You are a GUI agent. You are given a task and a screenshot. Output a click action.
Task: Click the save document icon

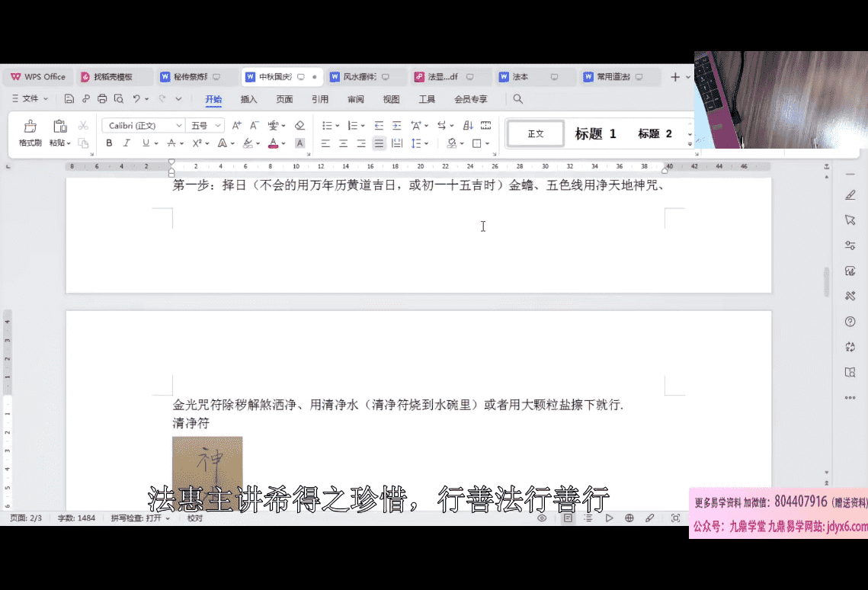point(69,99)
